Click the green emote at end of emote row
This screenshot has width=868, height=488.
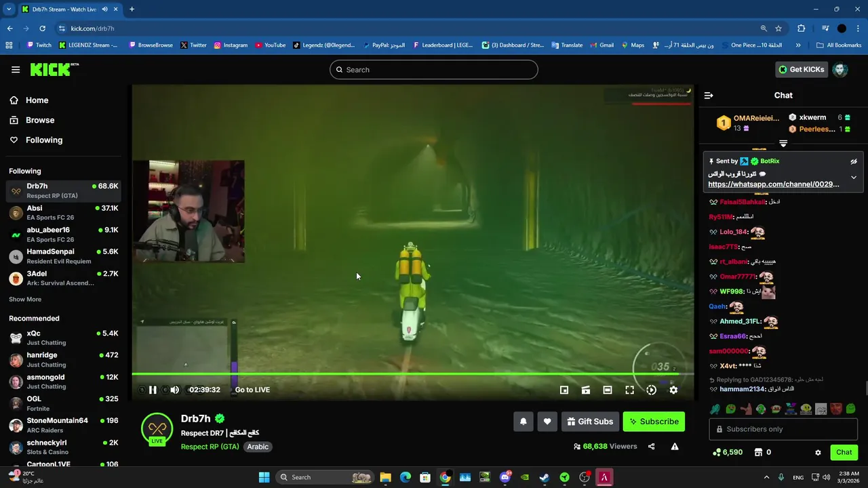point(851,409)
